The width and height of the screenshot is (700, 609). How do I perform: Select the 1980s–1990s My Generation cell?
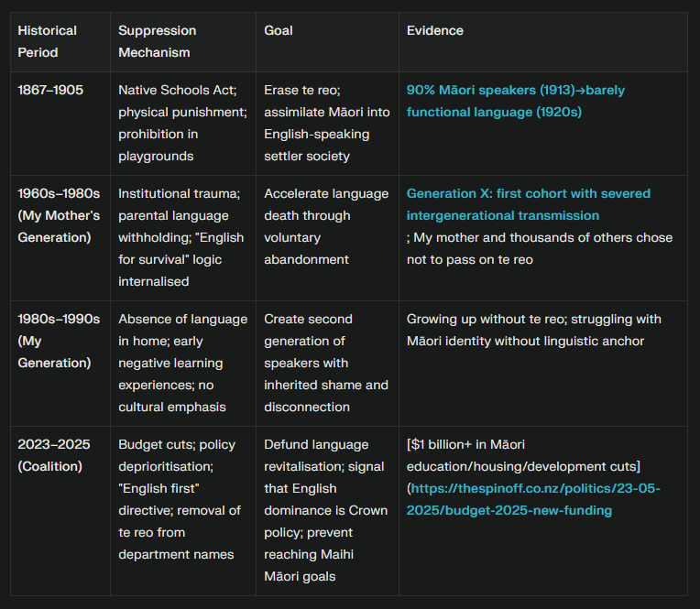tap(59, 341)
